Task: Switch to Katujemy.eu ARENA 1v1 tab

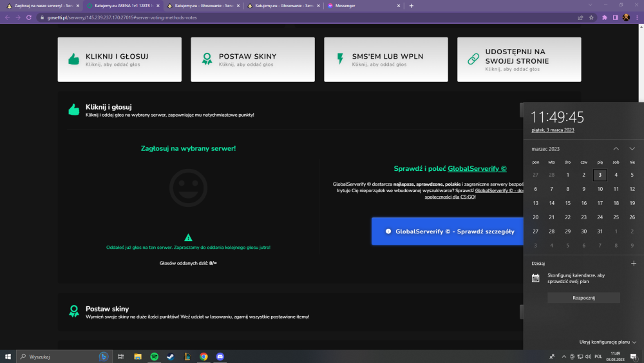Action: tap(122, 6)
